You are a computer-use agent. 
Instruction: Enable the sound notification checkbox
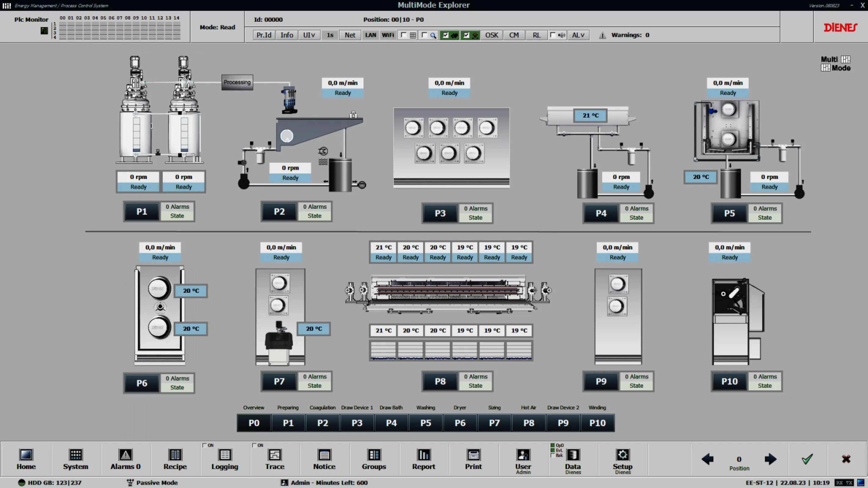pos(553,34)
